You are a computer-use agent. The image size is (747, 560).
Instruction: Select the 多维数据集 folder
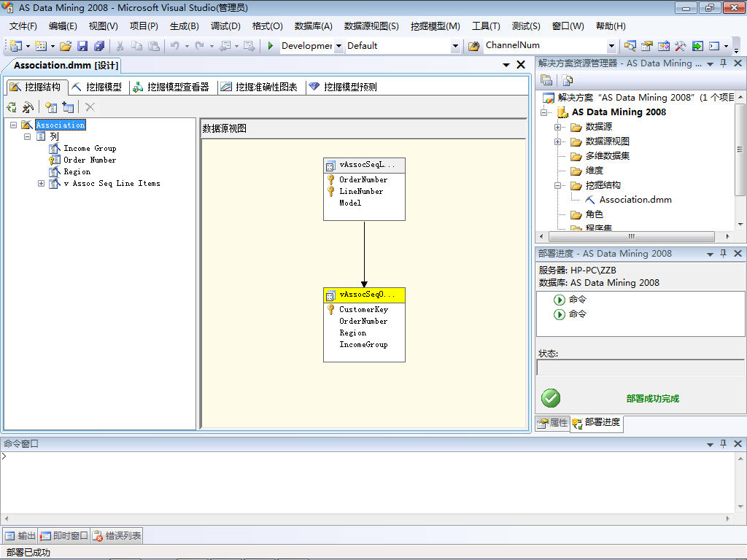pos(608,156)
